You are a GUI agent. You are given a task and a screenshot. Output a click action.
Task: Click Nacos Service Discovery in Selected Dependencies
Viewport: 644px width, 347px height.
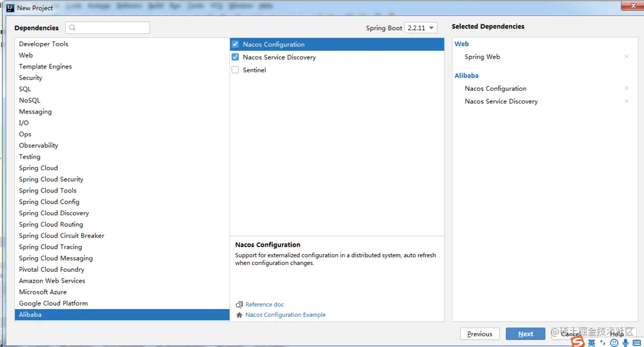click(x=501, y=101)
